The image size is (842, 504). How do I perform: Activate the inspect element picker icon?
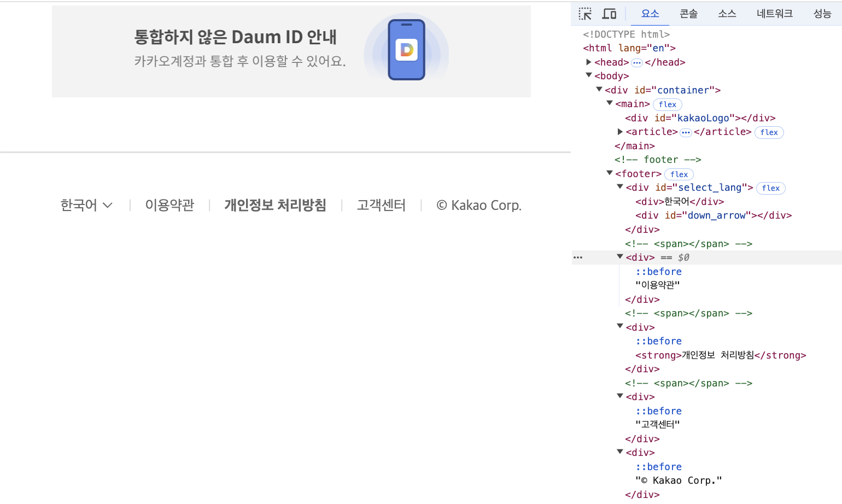[x=585, y=14]
